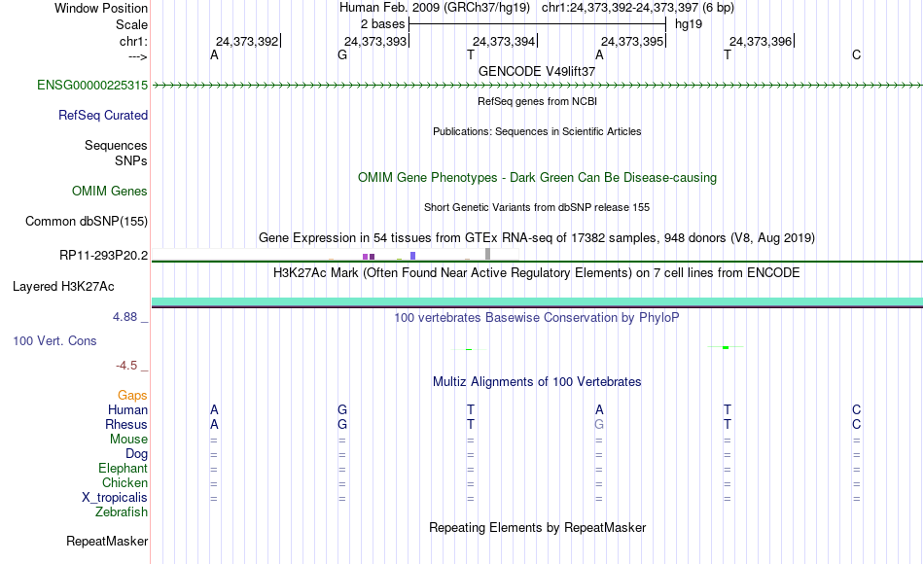This screenshot has height=564, width=924.
Task: Click the -4.5 PhyloP lower scale value
Action: click(x=126, y=366)
